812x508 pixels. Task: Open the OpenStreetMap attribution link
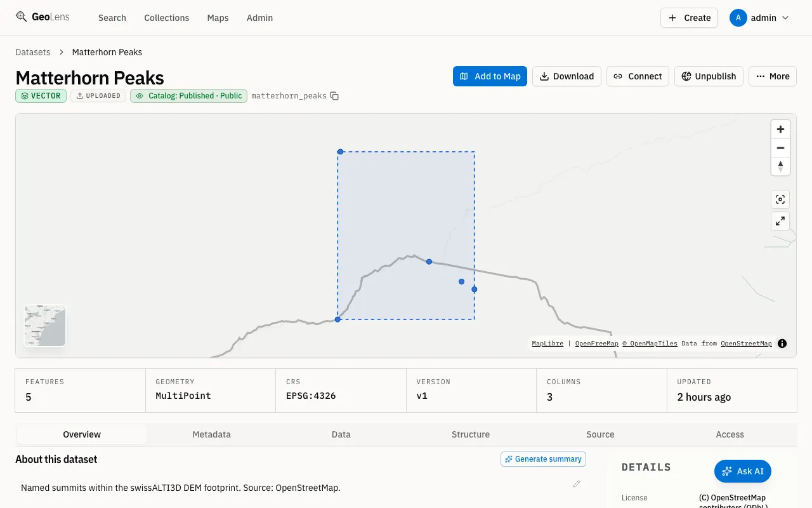tap(746, 344)
